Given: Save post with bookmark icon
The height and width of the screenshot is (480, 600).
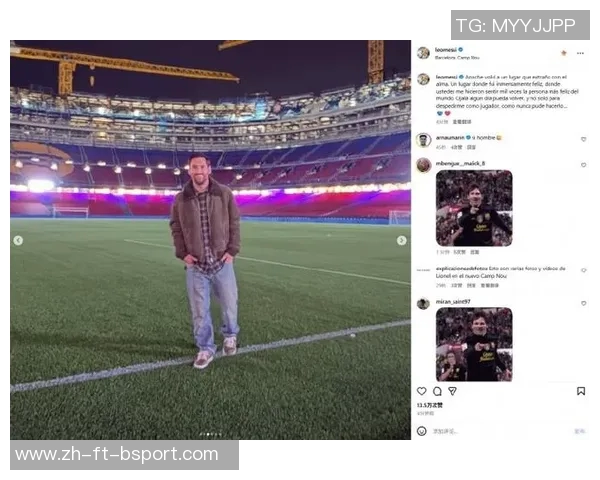Looking at the screenshot, I should pos(581,391).
